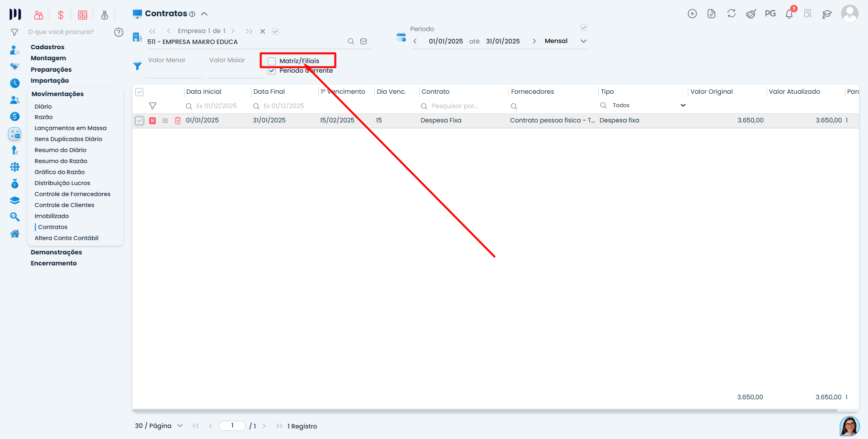
Task: Click the company search magnifier icon
Action: pyautogui.click(x=351, y=42)
